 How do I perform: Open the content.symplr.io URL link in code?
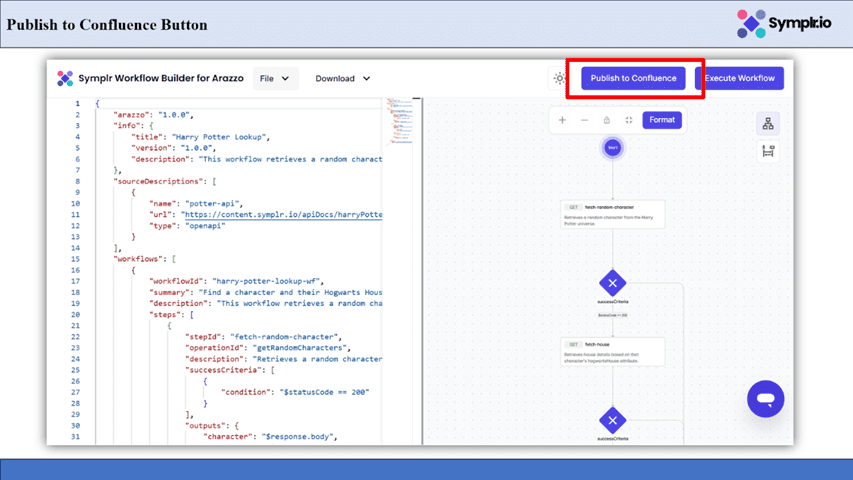click(x=282, y=214)
